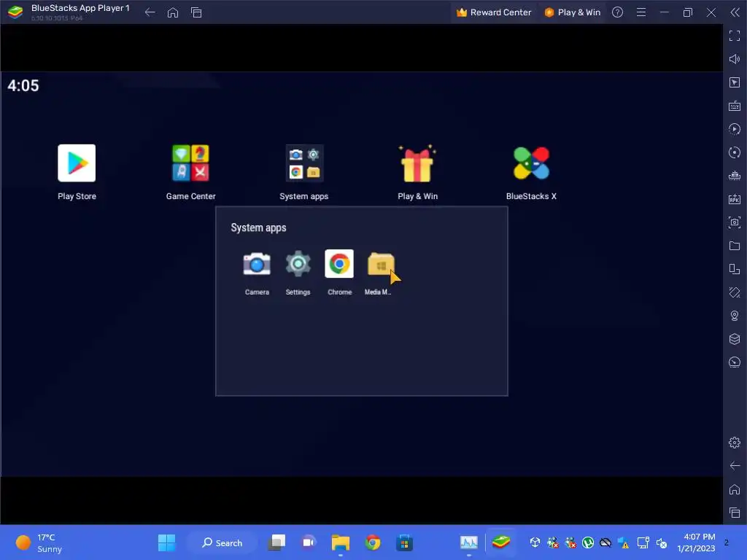This screenshot has width=747, height=560.
Task: Open recent apps from title bar
Action: click(196, 12)
